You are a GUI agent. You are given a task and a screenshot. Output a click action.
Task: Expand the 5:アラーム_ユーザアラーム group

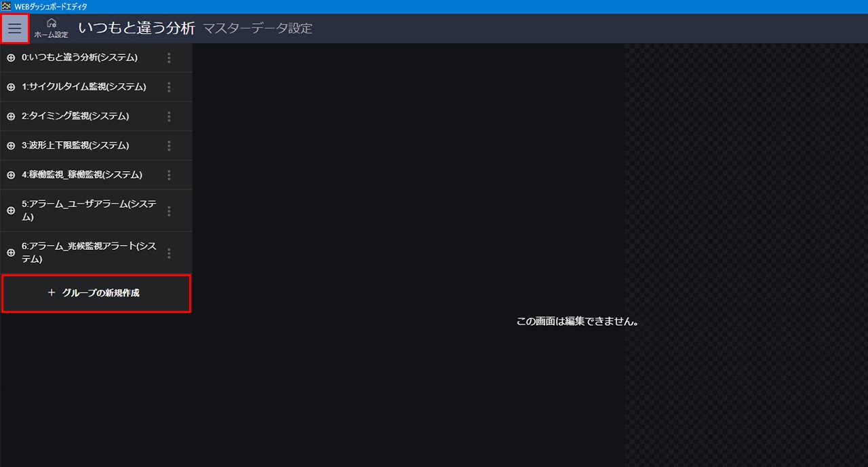[10, 210]
